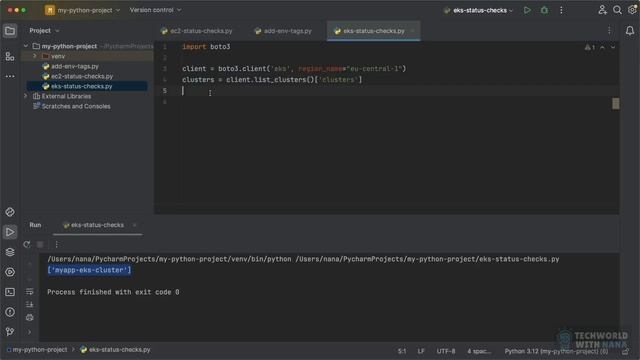The image size is (640, 360).
Task: Stop the running process button
Action: 40,244
